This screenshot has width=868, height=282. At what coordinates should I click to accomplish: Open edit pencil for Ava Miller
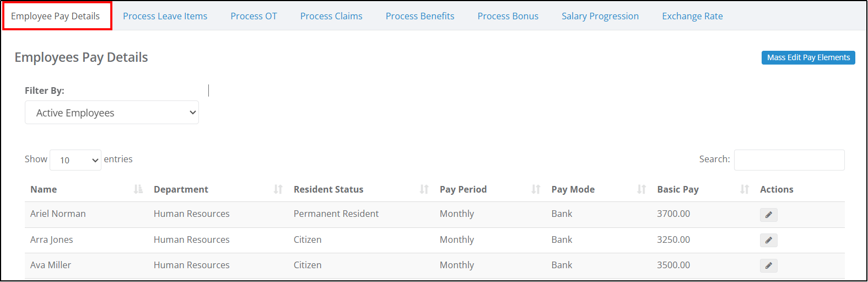768,265
